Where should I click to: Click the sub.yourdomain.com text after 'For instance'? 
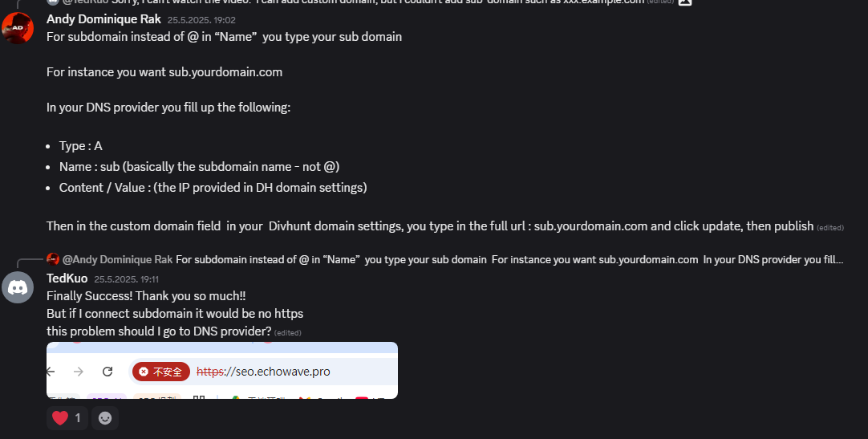225,72
